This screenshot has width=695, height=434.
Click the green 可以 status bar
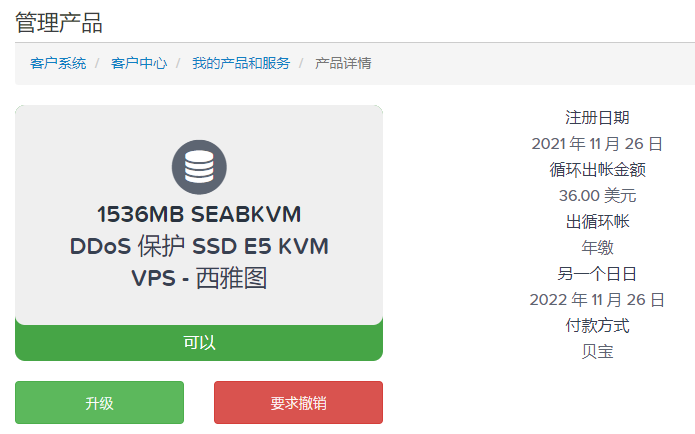[199, 343]
